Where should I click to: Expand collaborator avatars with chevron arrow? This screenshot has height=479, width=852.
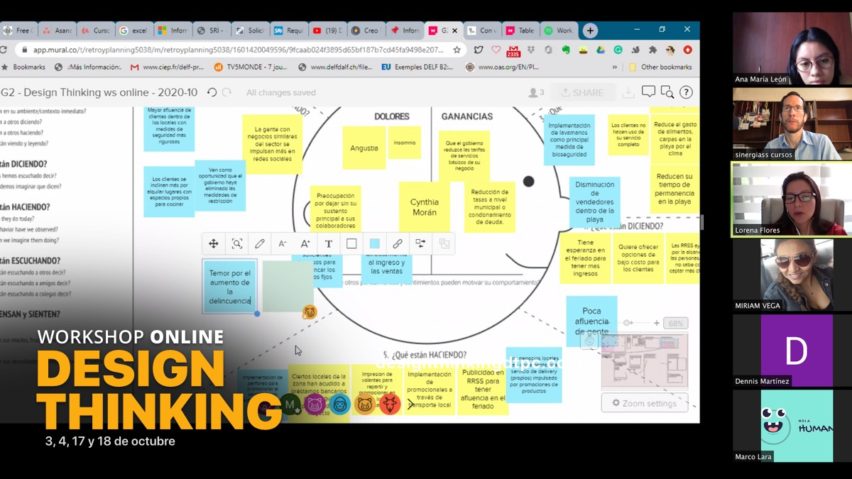click(410, 404)
